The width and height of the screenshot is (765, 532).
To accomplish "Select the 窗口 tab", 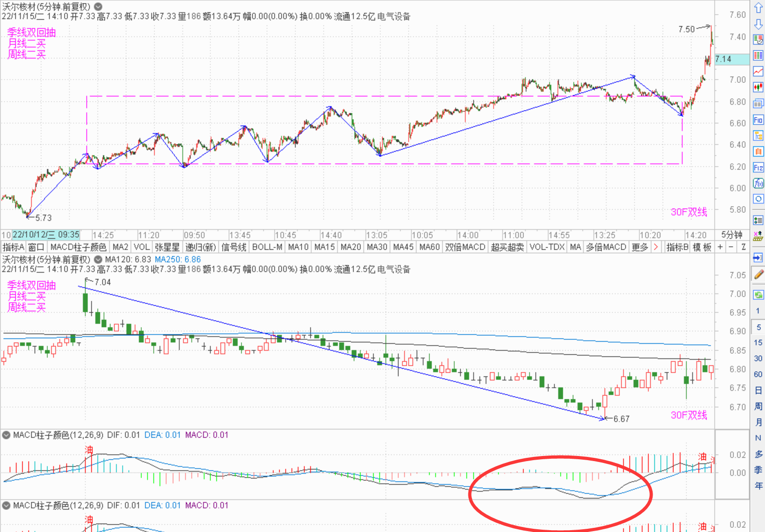I will 36,247.
